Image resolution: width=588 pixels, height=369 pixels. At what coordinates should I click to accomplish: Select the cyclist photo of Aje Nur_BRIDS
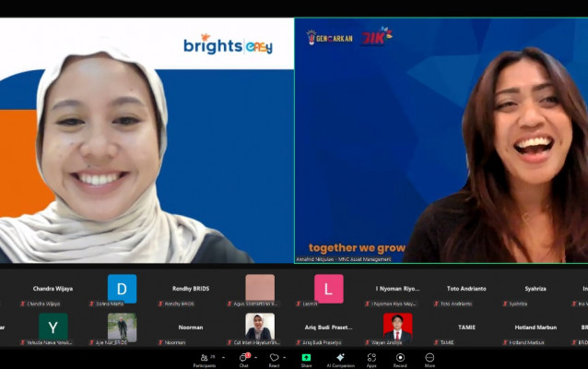[122, 327]
